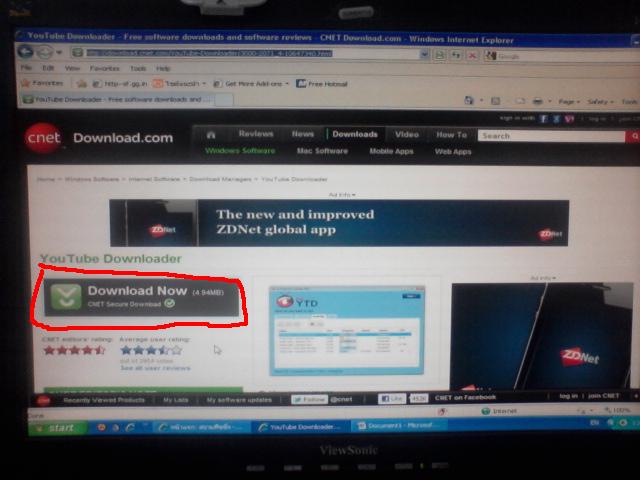Open the Downloads navigation tab
This screenshot has width=640, height=480.
(355, 134)
